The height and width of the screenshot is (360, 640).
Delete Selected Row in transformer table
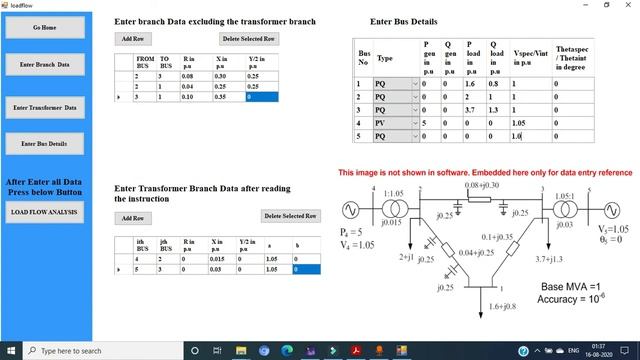pyautogui.click(x=291, y=216)
